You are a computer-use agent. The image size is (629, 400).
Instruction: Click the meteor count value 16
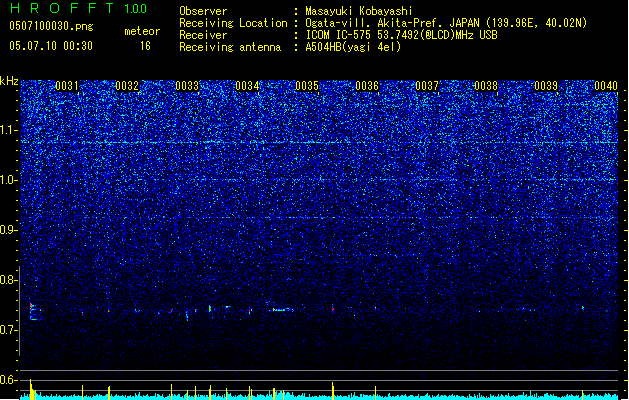point(145,46)
